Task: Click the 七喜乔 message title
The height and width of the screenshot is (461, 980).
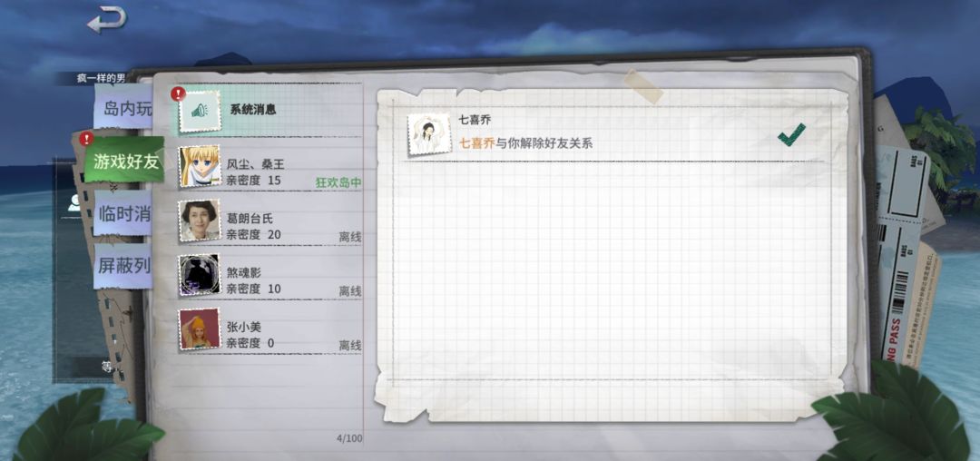Action: 476,119
